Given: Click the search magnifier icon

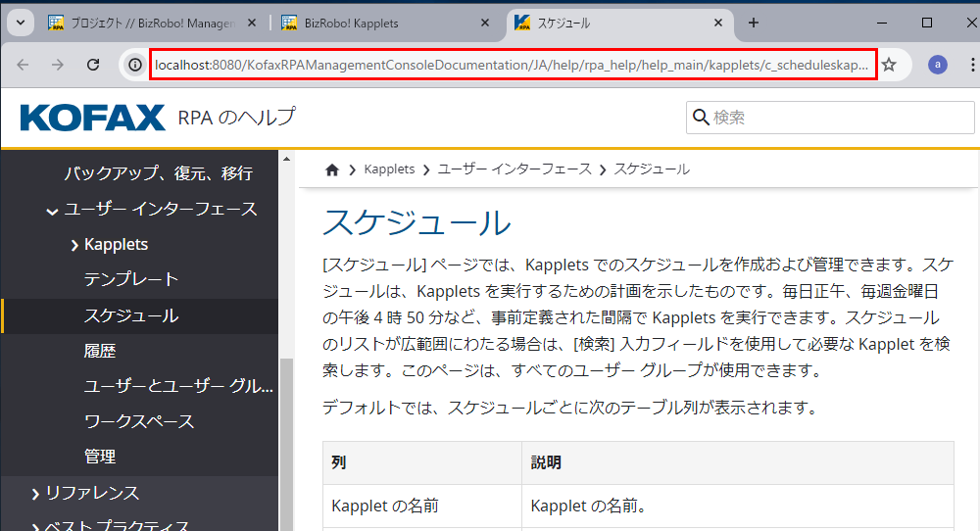Looking at the screenshot, I should (x=701, y=118).
